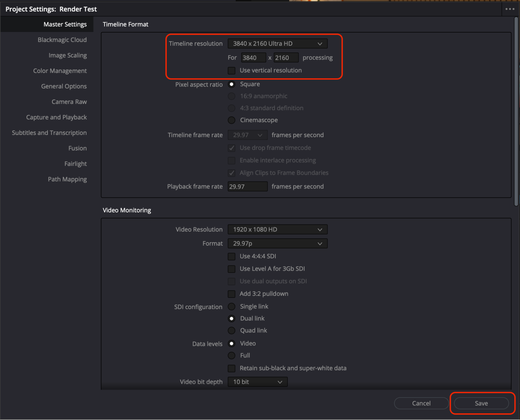
Task: Click the vertical scrollbar on right
Action: [516, 112]
